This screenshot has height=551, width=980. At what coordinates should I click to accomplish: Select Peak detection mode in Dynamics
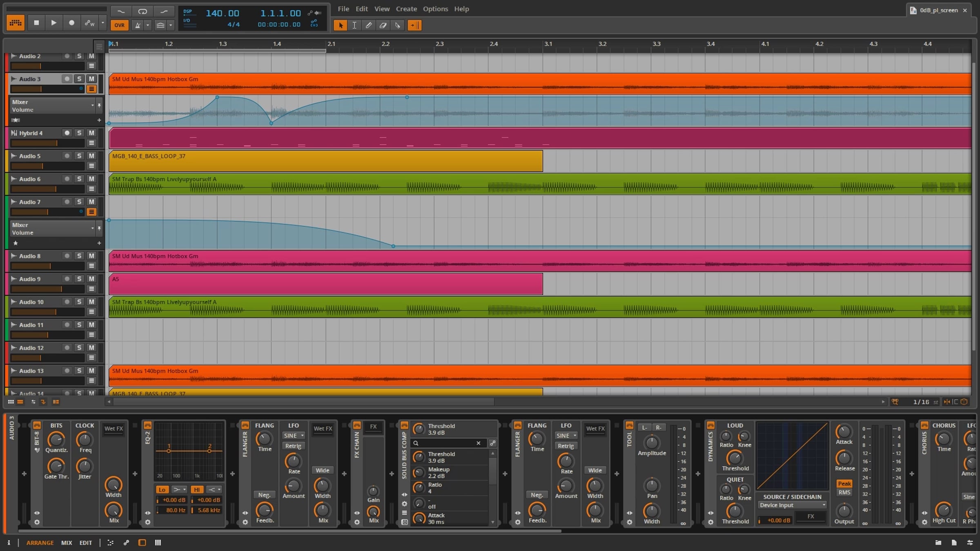pyautogui.click(x=844, y=483)
